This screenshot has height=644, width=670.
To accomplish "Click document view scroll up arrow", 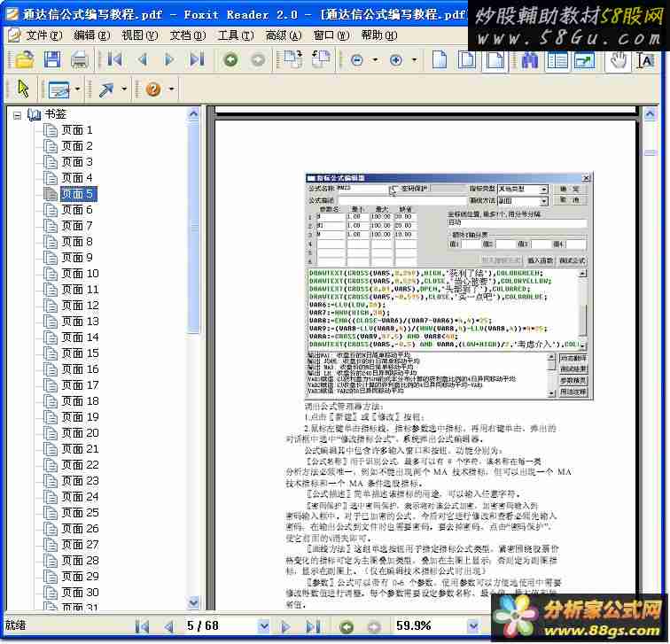I will point(650,114).
